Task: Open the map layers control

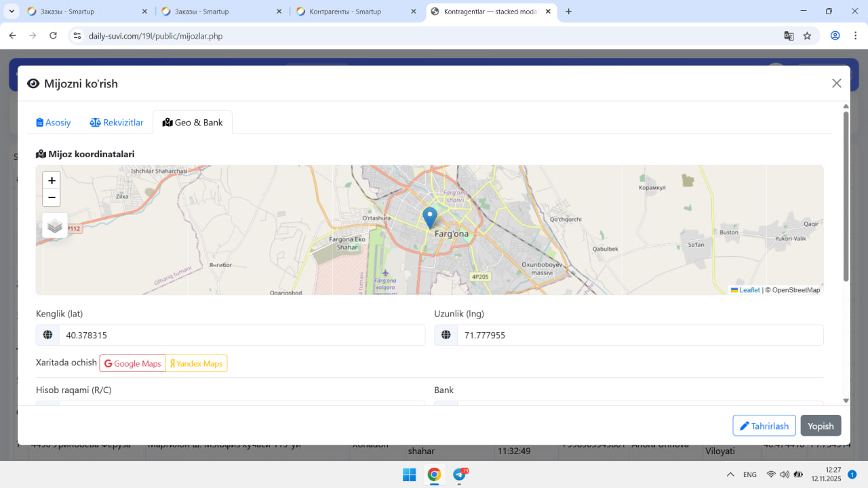Action: (55, 226)
